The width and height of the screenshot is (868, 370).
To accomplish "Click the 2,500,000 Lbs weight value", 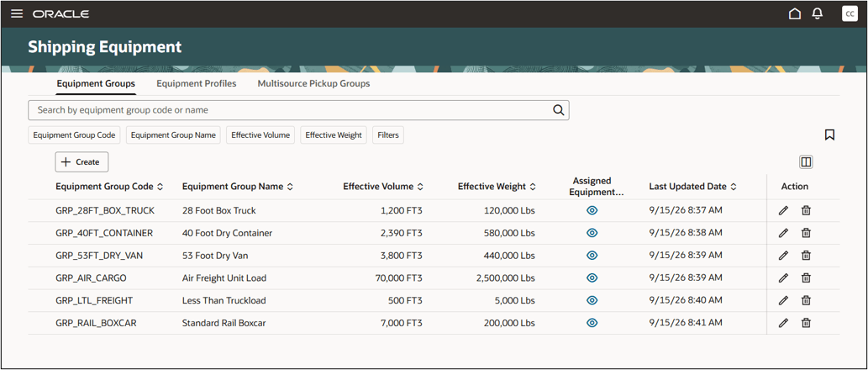I will pos(505,278).
